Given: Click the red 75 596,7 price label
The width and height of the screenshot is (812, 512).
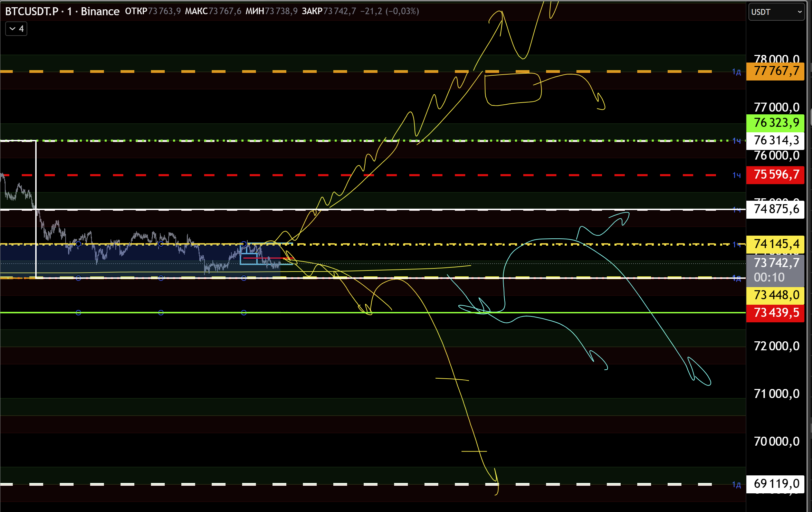Looking at the screenshot, I should click(775, 175).
